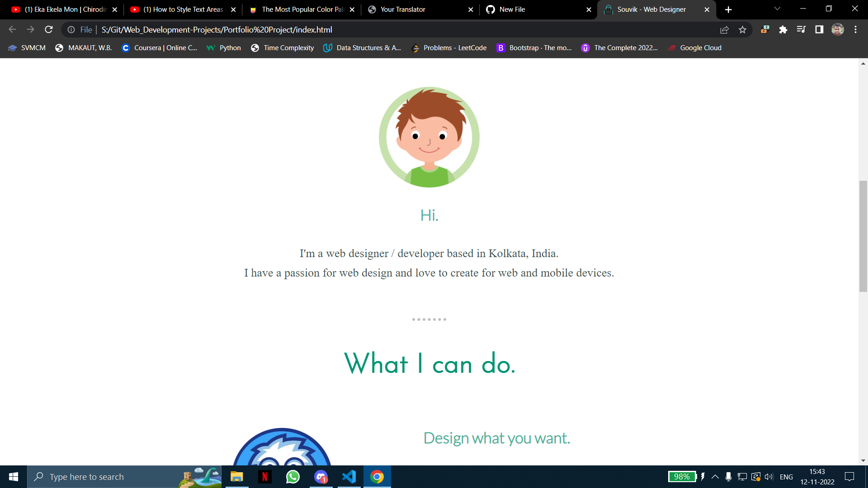Reload the current page
Viewport: 868px width, 488px height.
tap(48, 29)
